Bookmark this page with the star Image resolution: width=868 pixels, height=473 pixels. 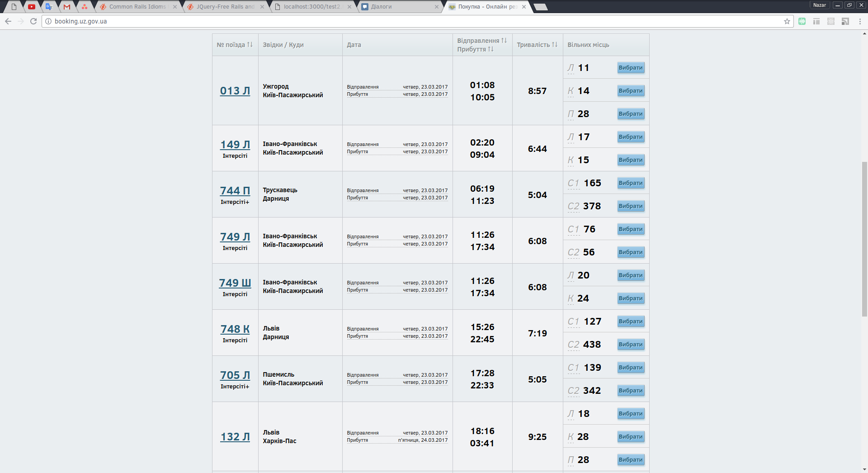pos(787,21)
